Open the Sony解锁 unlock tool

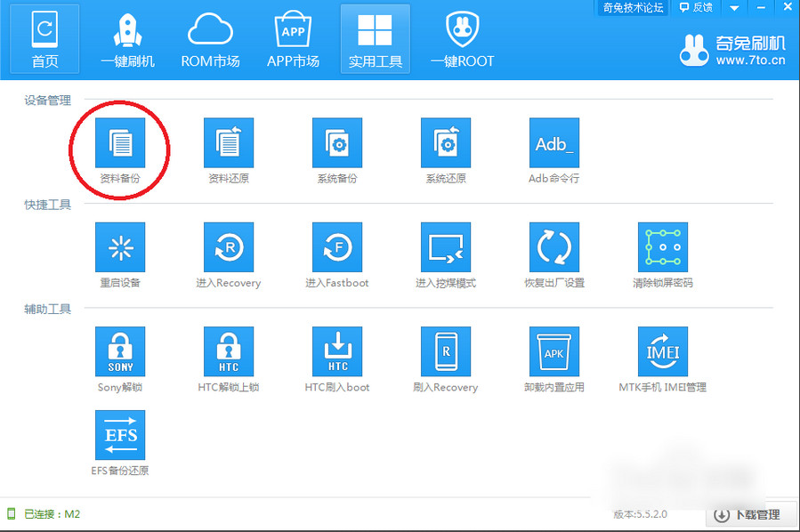[x=120, y=351]
